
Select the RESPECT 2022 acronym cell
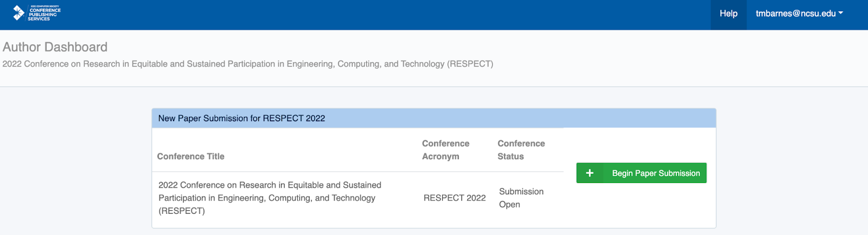coord(455,198)
